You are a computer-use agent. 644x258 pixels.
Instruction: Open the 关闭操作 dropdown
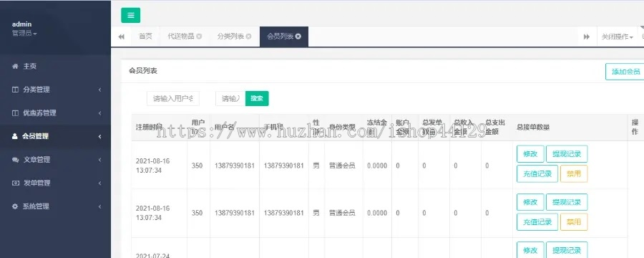(x=617, y=37)
